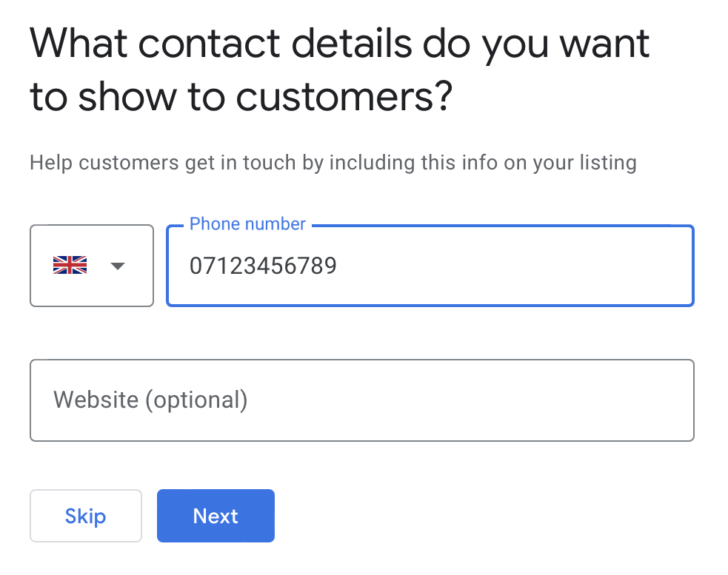Click the UK flag icon
The height and width of the screenshot is (575, 728).
(x=70, y=265)
